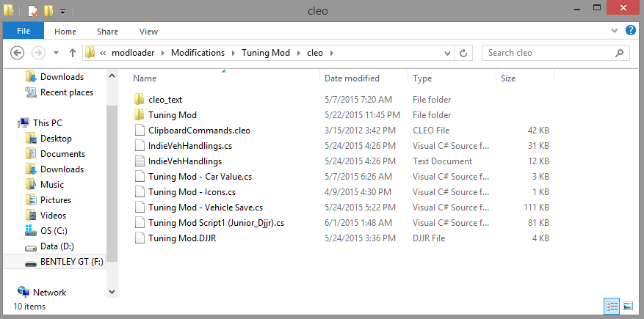644x319 pixels.
Task: Click the New Folder icon in title bar
Action: click(x=48, y=11)
